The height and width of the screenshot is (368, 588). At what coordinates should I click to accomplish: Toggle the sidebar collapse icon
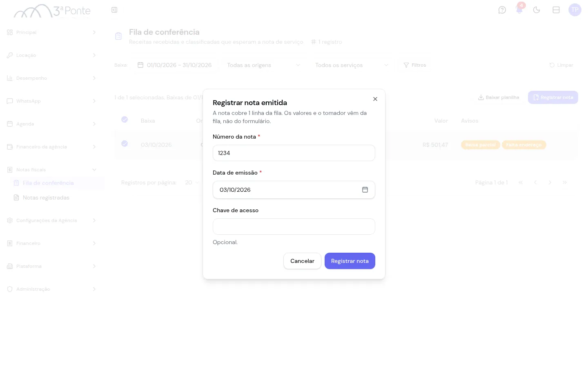(114, 10)
